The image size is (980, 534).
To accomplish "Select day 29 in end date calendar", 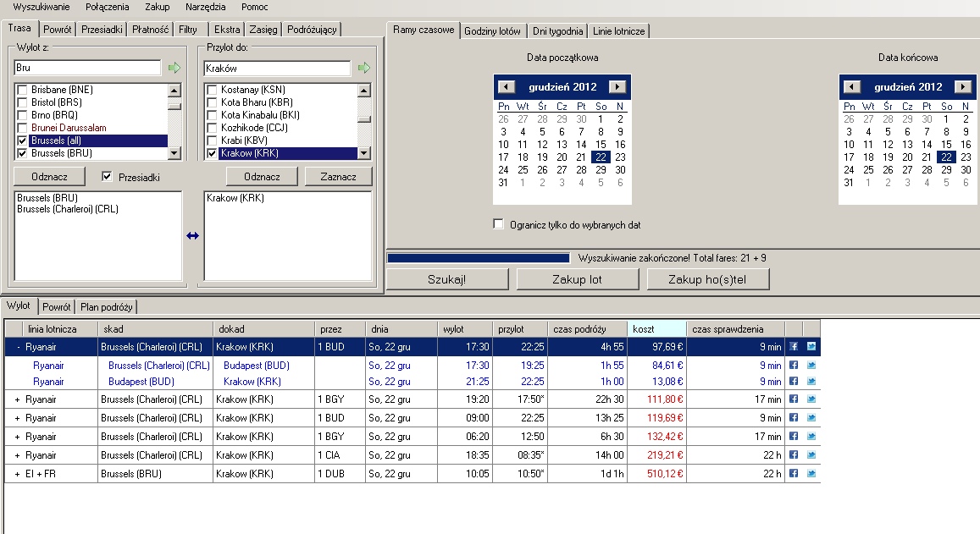I will click(946, 170).
